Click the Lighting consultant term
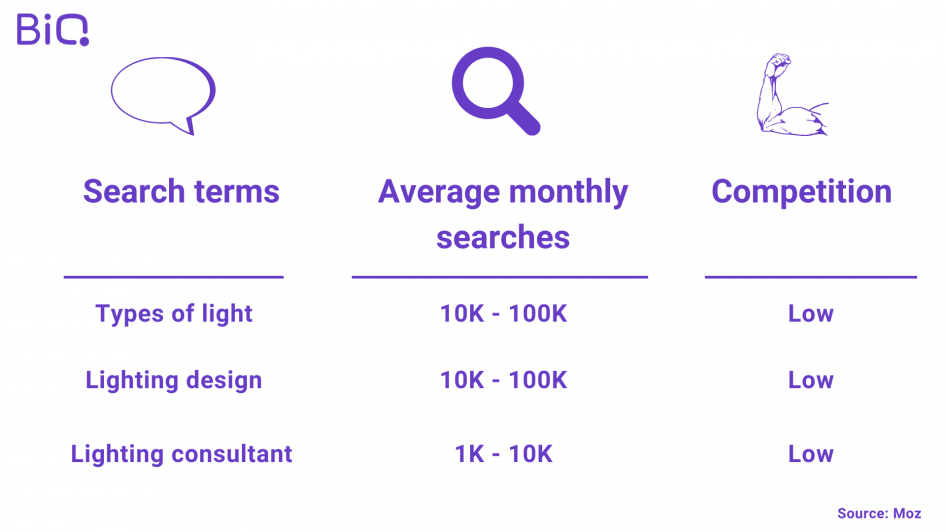Viewport: 946px width, 532px height. coord(181,454)
